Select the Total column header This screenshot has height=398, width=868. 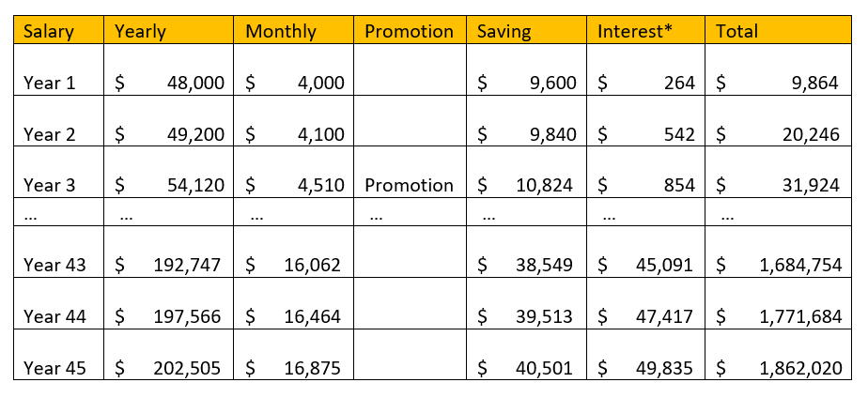coord(778,30)
